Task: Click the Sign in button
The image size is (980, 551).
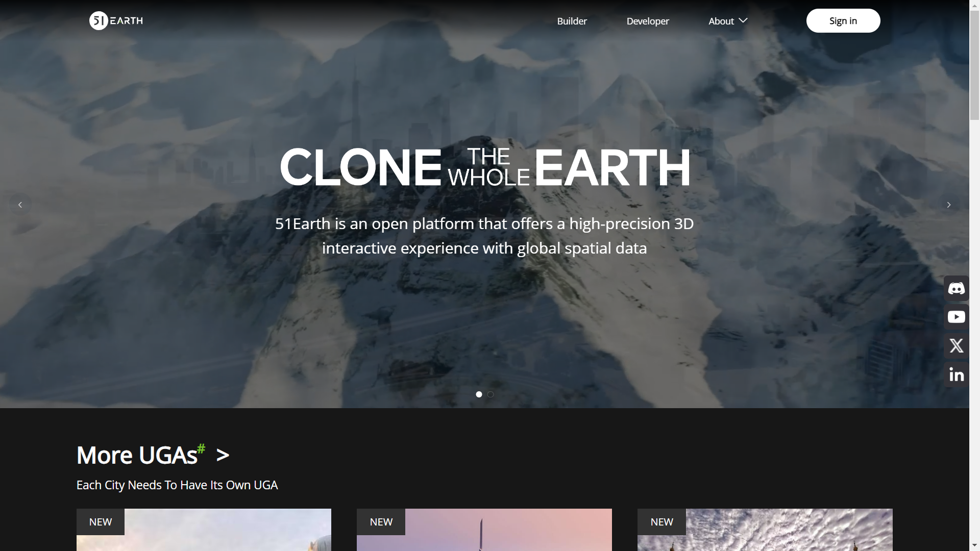Action: click(x=843, y=21)
